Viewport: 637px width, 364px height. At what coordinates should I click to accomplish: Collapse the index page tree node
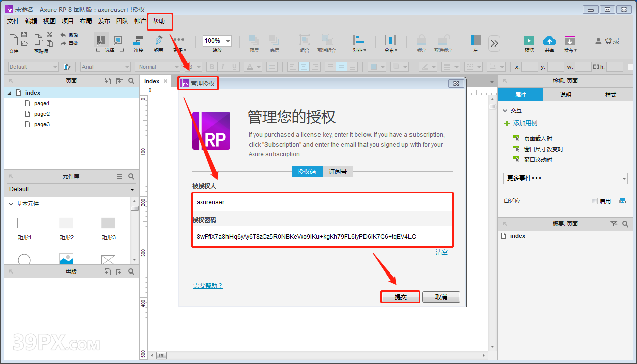tap(10, 93)
